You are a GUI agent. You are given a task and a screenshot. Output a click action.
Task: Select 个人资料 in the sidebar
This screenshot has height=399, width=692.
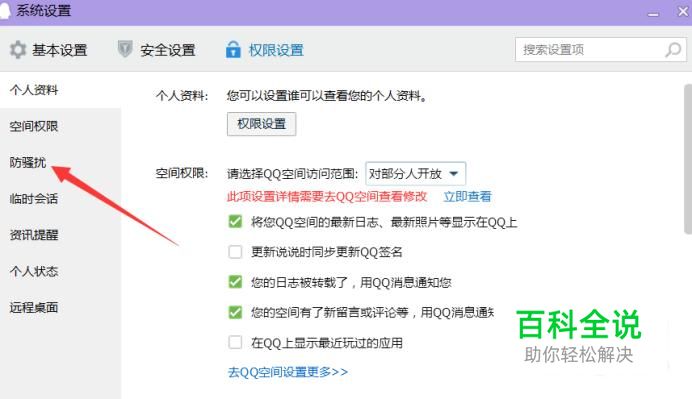coord(60,90)
